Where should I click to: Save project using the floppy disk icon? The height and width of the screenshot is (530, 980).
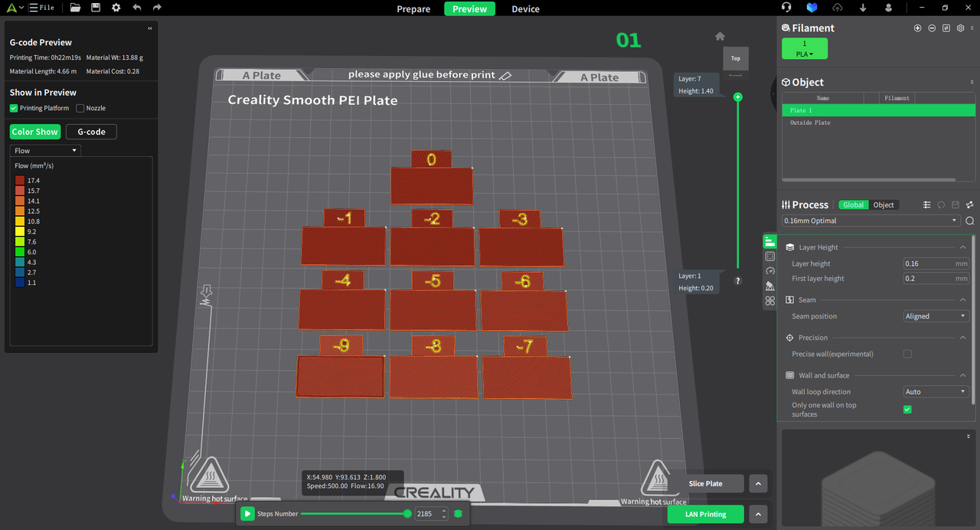tap(96, 8)
